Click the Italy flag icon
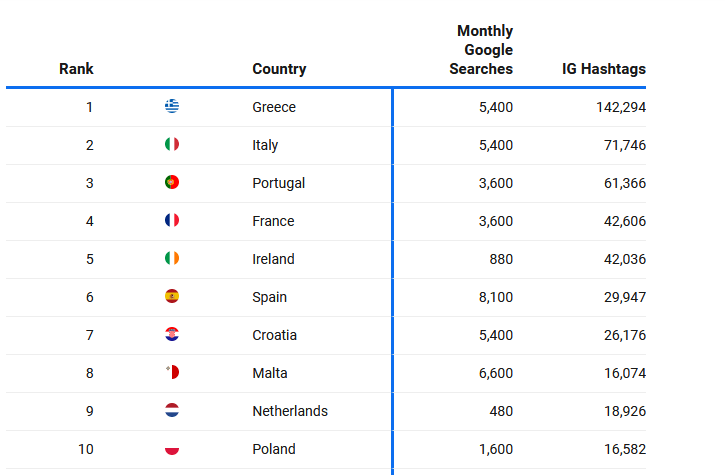Image resolution: width=725 pixels, height=475 pixels. tap(172, 144)
